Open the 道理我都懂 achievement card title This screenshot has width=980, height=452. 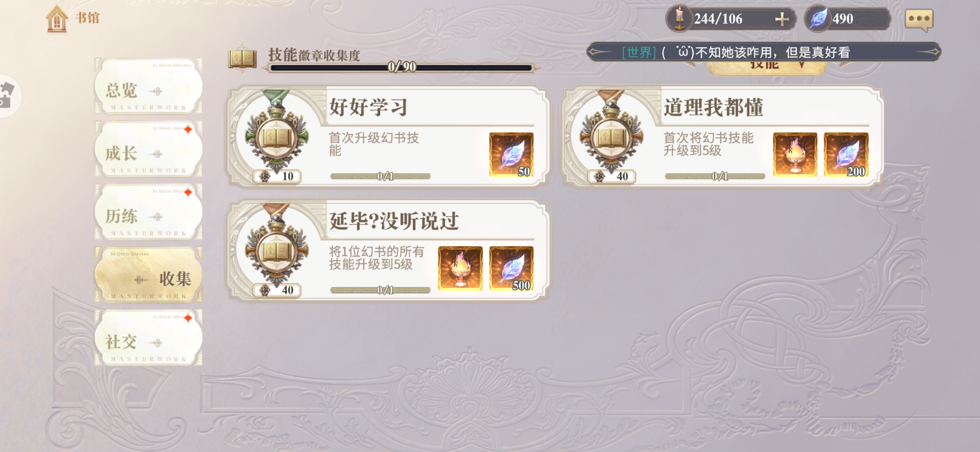tap(714, 107)
